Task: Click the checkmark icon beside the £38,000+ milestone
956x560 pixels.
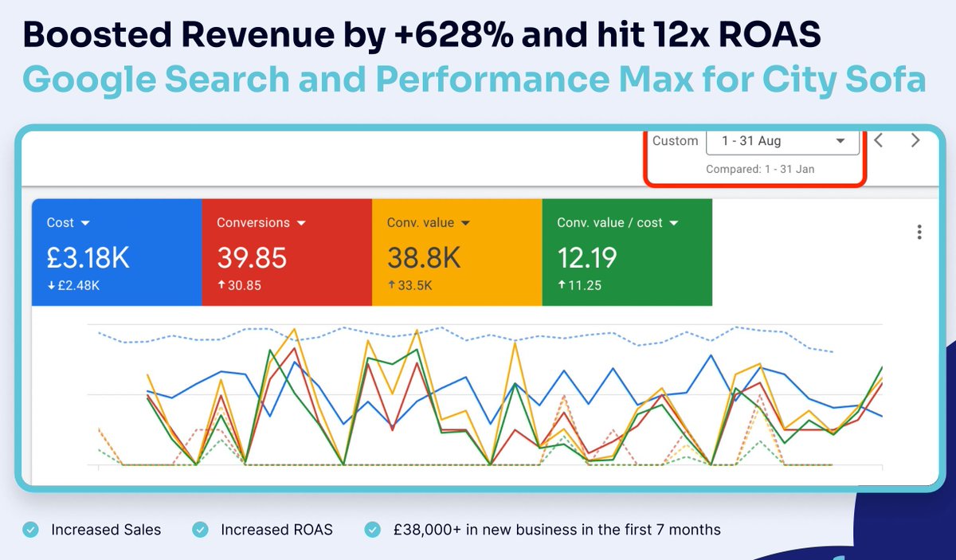Action: pos(371,529)
